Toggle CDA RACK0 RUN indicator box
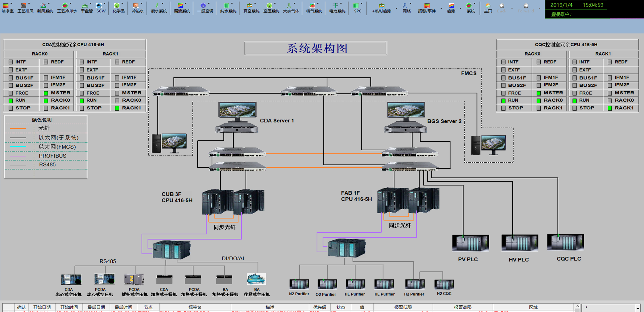 click(11, 101)
